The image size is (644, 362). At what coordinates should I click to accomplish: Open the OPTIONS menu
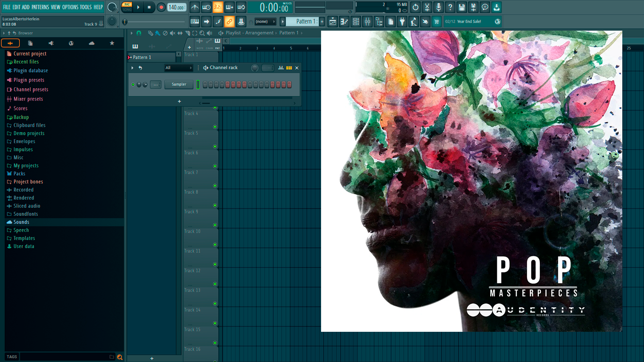point(70,7)
